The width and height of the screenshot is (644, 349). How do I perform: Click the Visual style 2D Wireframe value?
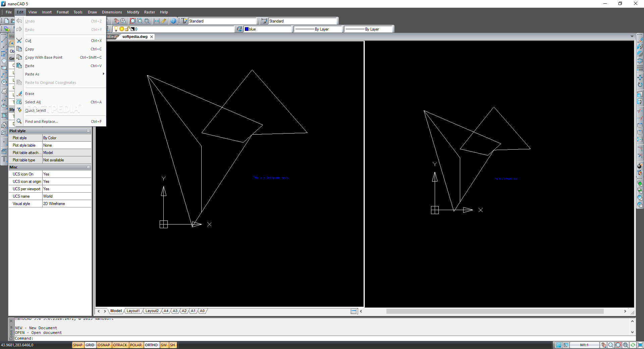[x=67, y=204]
